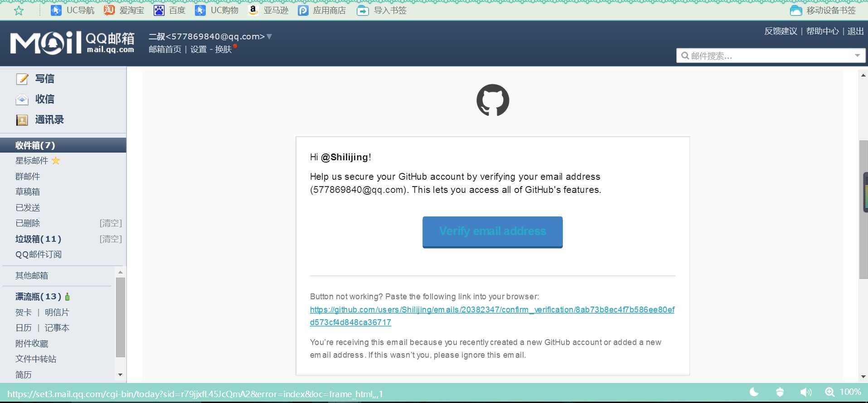The width and height of the screenshot is (868, 403).
Task: Open the 亚马逊 Amazon bookmark
Action: tap(268, 10)
